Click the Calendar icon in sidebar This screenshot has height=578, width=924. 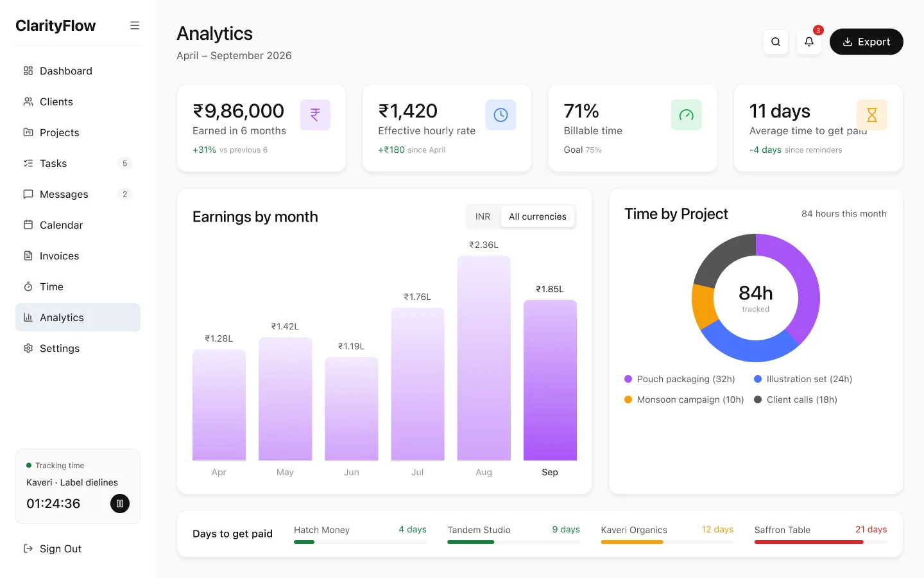(28, 225)
